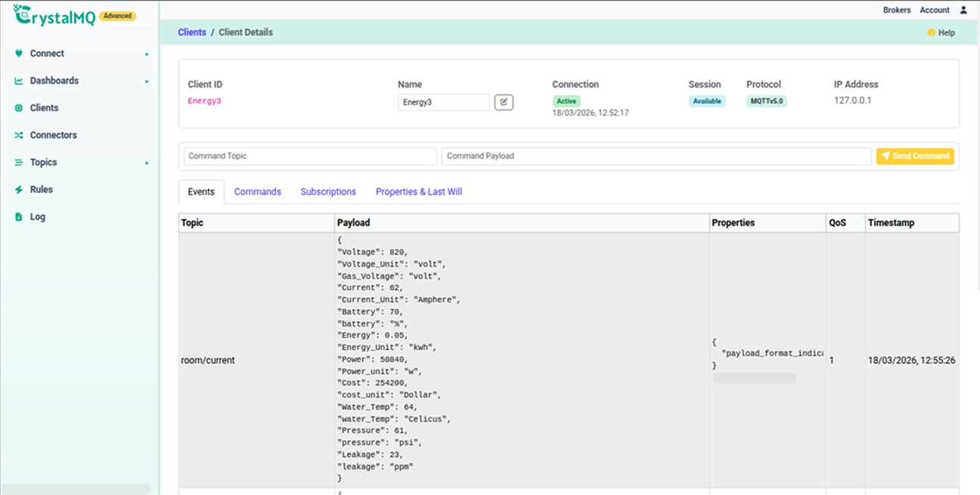Click the Advanced badge near logo
This screenshot has height=495, width=980.
[117, 16]
